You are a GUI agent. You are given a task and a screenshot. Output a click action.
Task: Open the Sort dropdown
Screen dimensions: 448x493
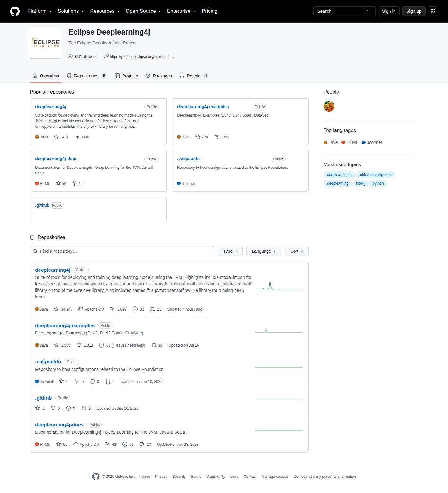[x=297, y=251]
